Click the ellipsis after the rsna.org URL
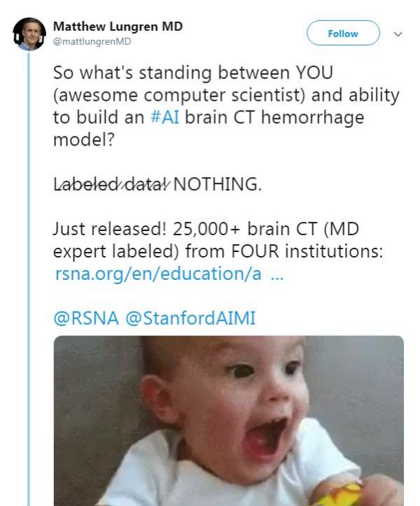Screen dimensions: 420x506 (276, 274)
